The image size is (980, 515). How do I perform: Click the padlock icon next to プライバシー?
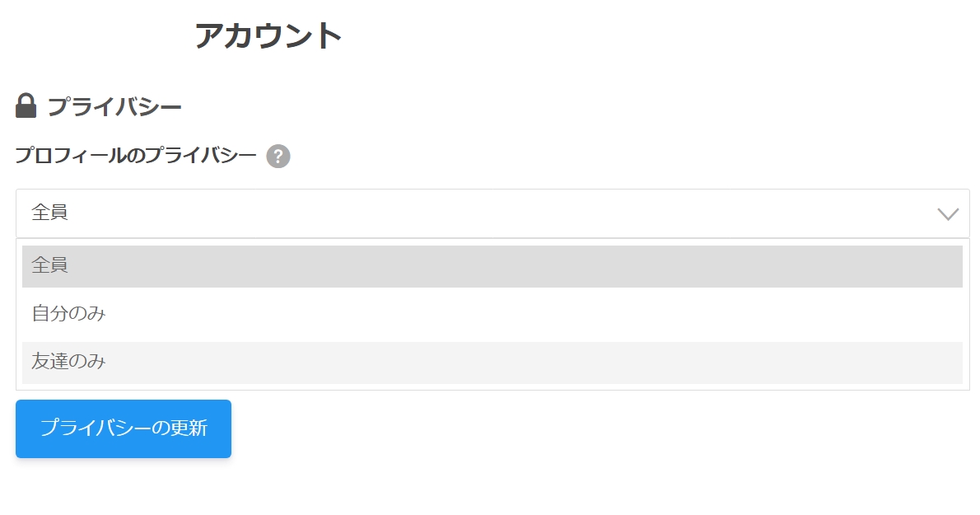pyautogui.click(x=26, y=105)
